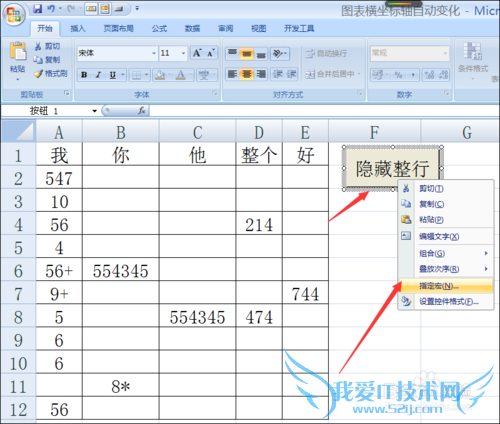Switch to the 插入 (Insert) tab
Viewport: 500px width, 424px height.
pos(78,29)
